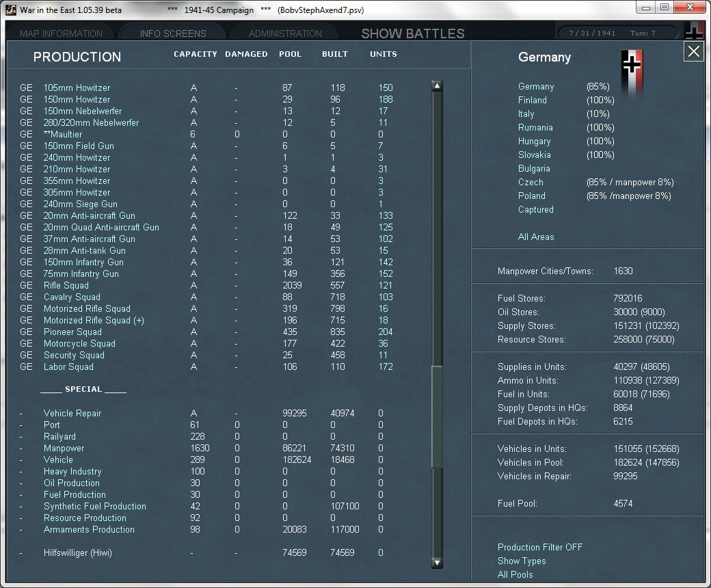Open the Labor Squad entry
711x588 pixels.
click(x=68, y=366)
